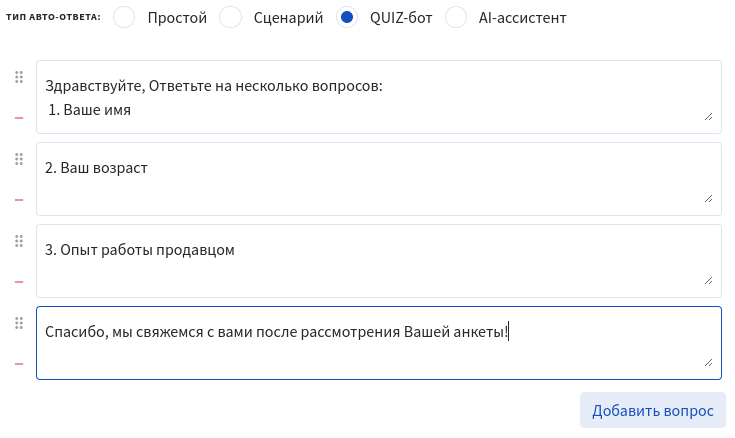Choose the "Сценарий" radio option
Screen dimensions: 735x438
coord(230,18)
